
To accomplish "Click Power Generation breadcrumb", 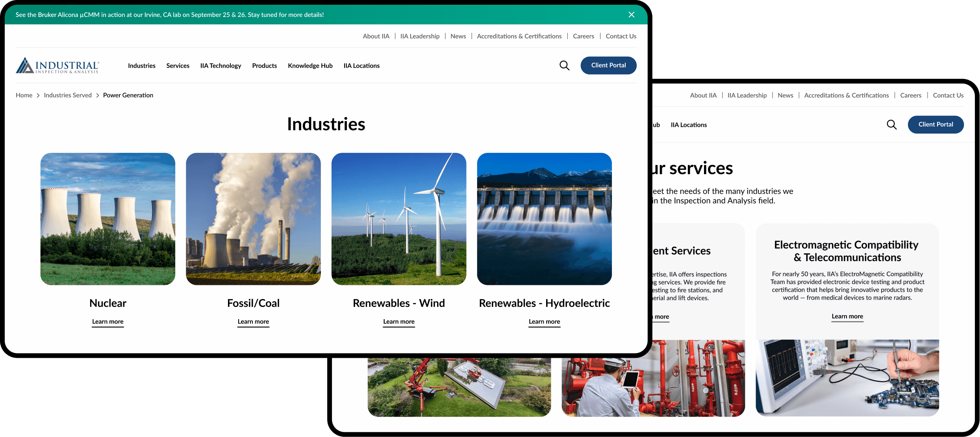I will pos(128,95).
